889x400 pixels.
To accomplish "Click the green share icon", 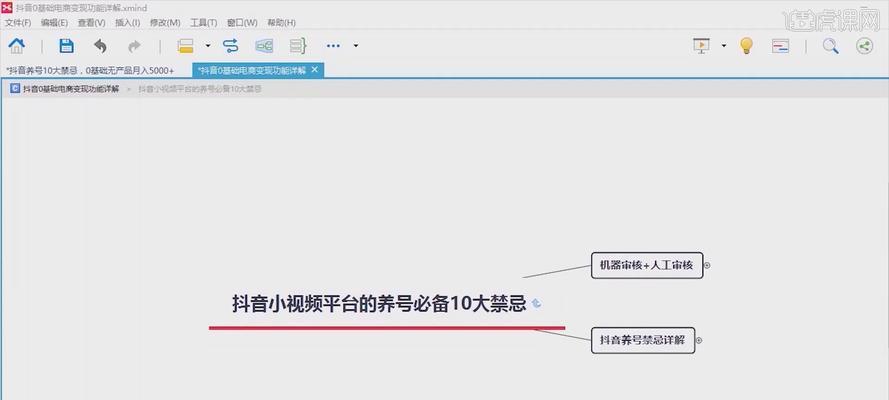I will [x=864, y=46].
